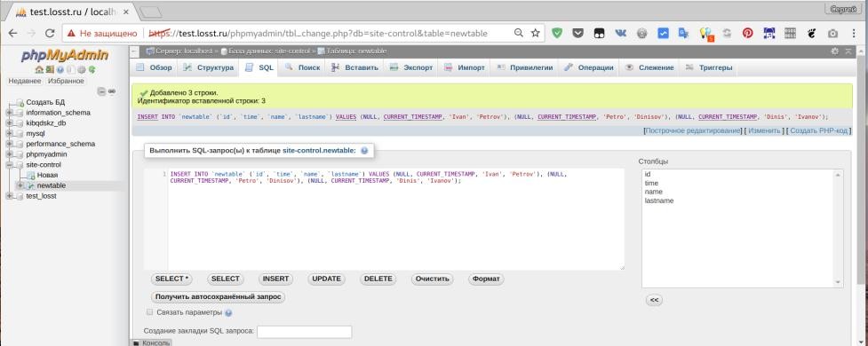Viewport: 868px width, 346px height.
Task: Open the Поиск tab
Action: [x=303, y=67]
